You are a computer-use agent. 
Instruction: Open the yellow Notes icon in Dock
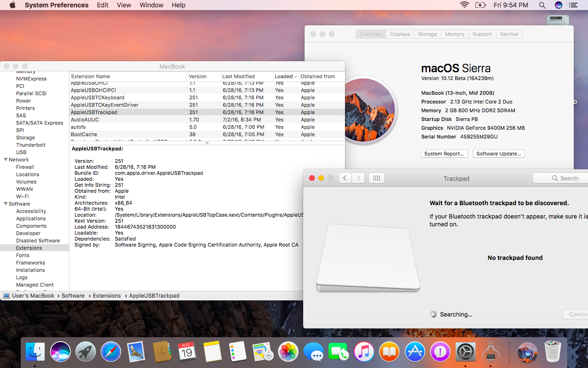click(x=212, y=352)
